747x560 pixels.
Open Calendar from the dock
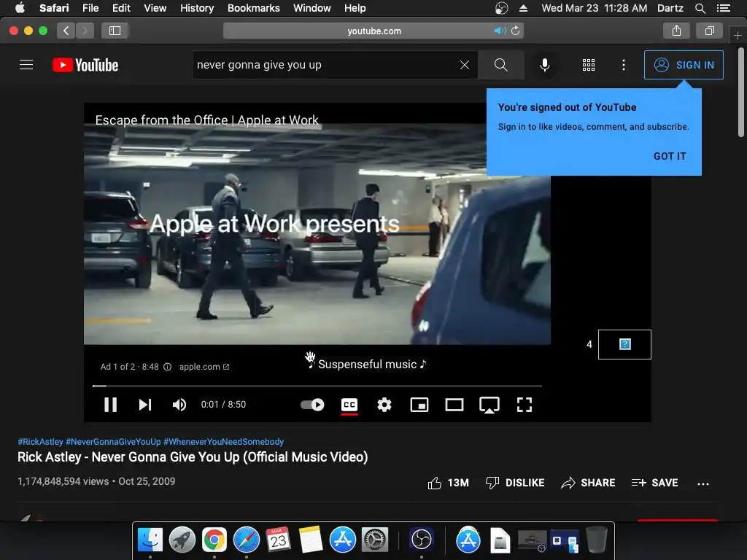pos(278,540)
